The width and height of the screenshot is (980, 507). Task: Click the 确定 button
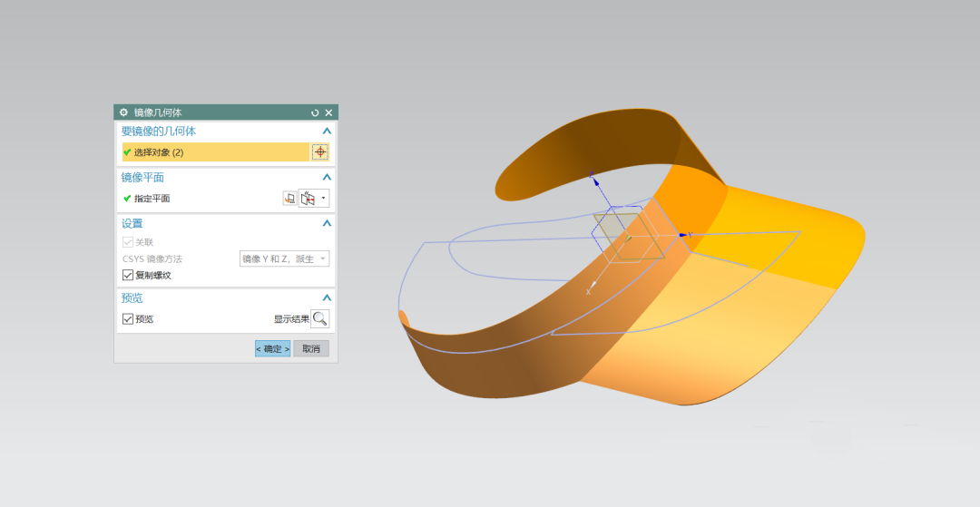272,349
